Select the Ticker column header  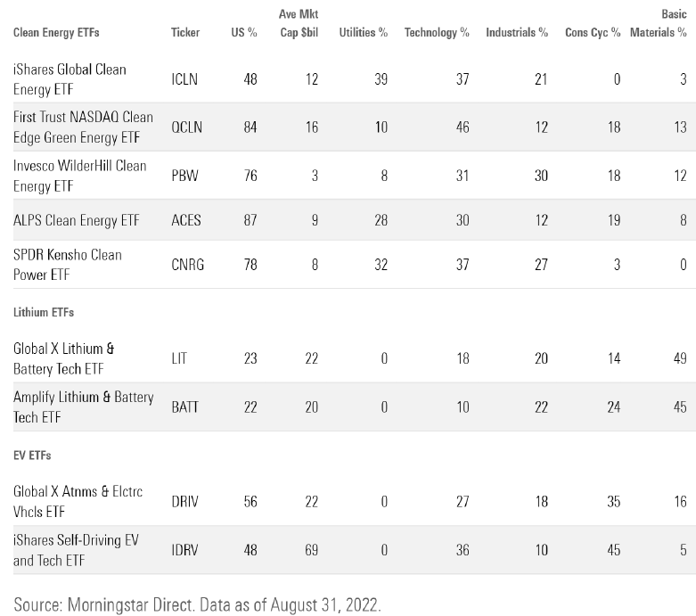(184, 33)
